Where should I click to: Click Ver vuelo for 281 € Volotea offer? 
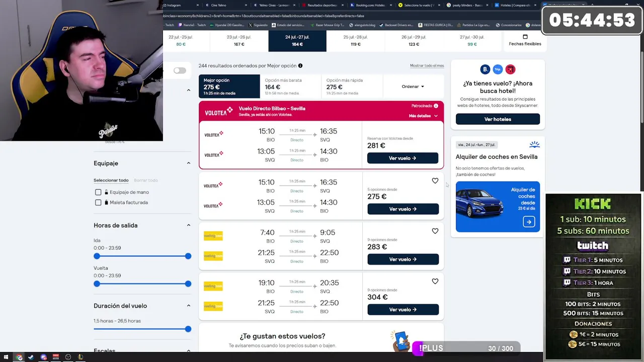point(403,158)
